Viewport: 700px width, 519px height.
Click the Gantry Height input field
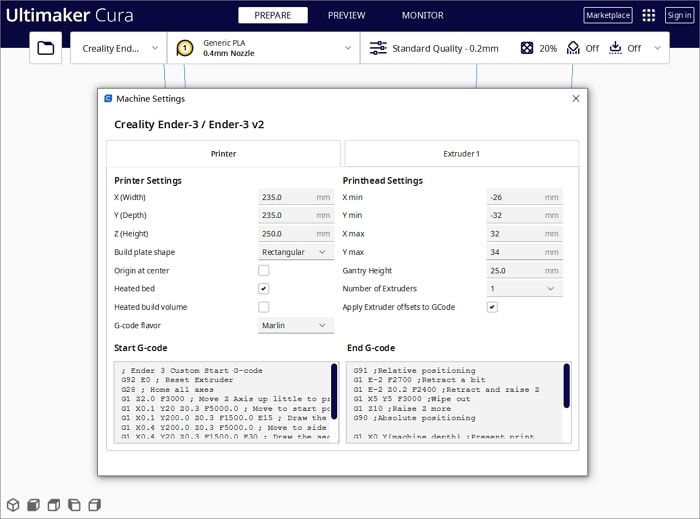coord(523,271)
